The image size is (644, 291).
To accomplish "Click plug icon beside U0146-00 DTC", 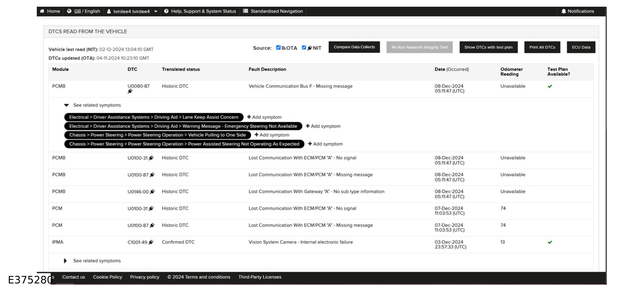I will (152, 192).
